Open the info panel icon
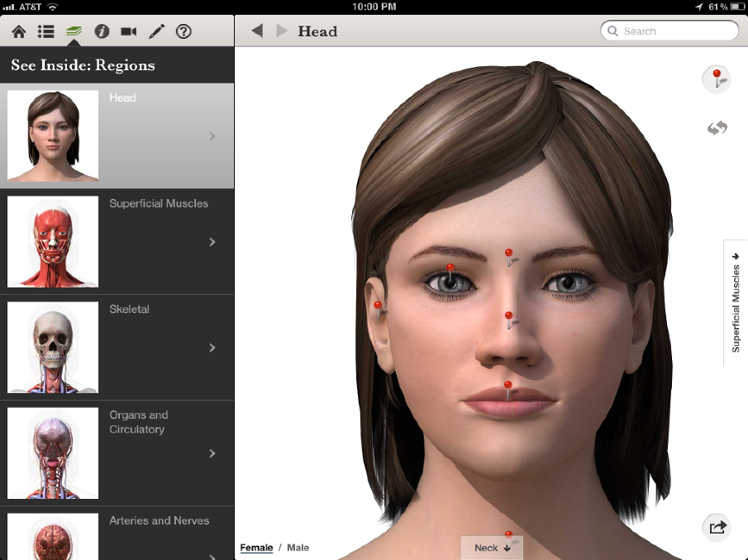748x560 pixels. [102, 31]
